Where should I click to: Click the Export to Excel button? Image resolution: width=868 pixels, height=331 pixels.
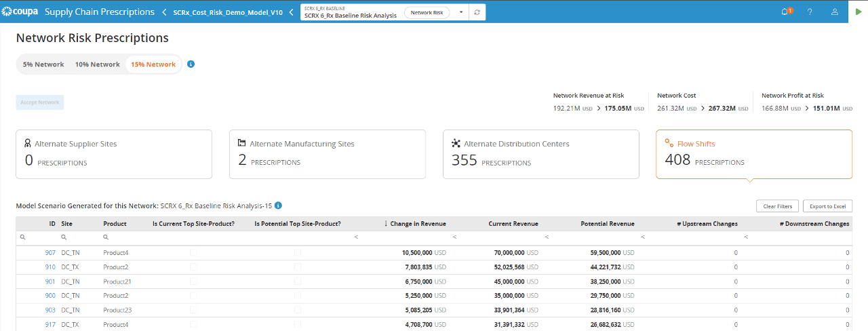coord(827,206)
